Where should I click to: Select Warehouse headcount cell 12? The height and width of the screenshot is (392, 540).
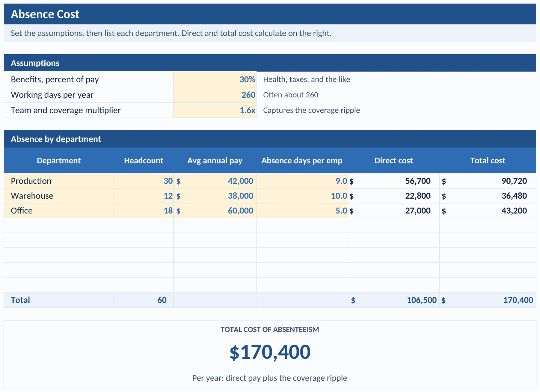click(x=144, y=196)
